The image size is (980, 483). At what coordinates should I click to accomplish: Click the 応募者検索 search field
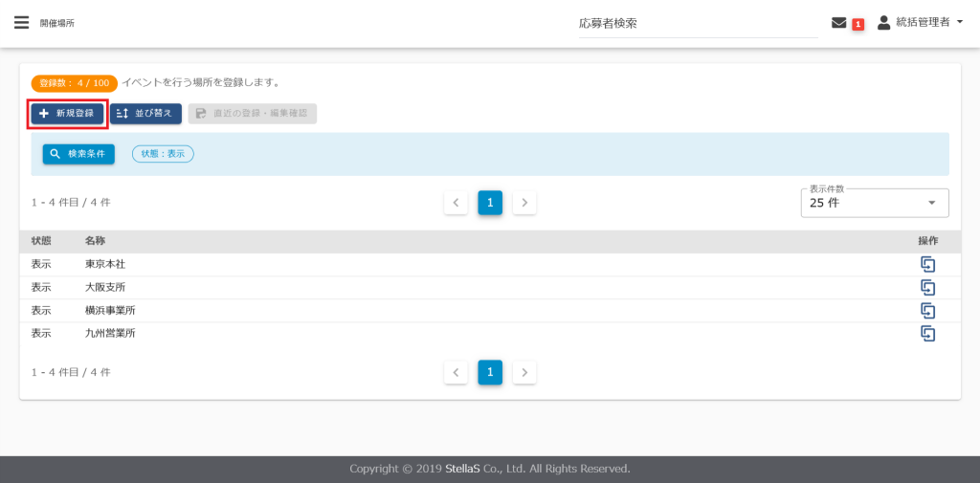[697, 24]
